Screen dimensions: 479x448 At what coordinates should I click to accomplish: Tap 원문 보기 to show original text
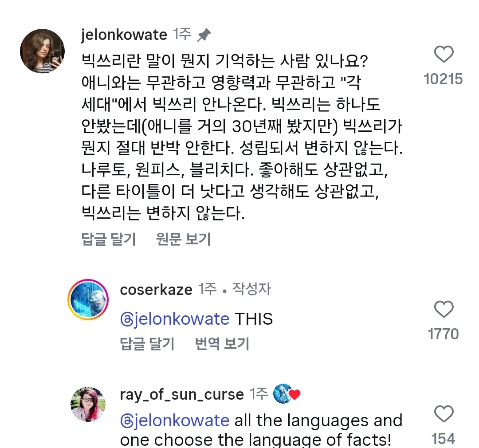pyautogui.click(x=183, y=240)
